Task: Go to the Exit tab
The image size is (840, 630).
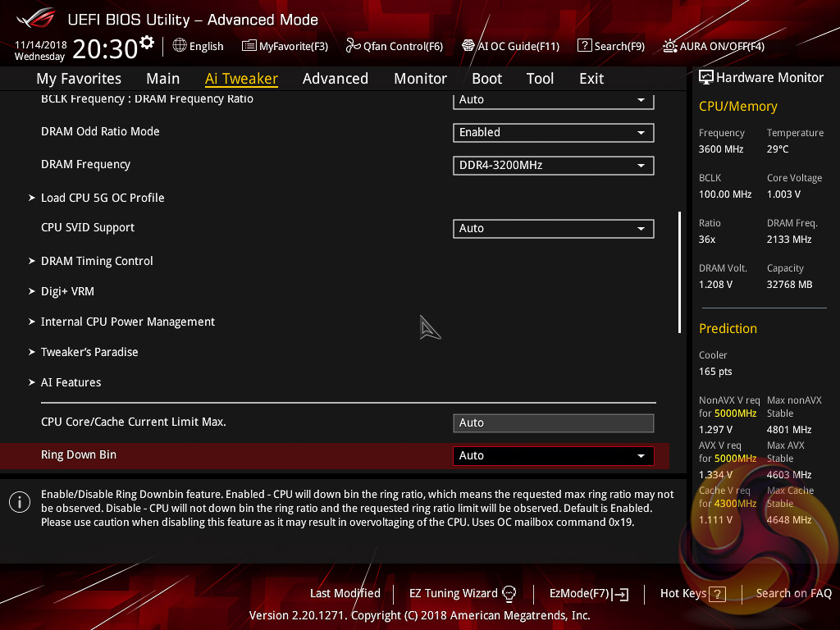Action: tap(591, 79)
